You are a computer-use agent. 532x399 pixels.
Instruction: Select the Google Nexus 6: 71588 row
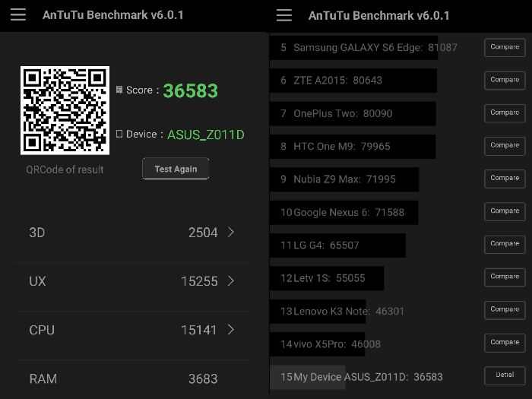point(344,212)
